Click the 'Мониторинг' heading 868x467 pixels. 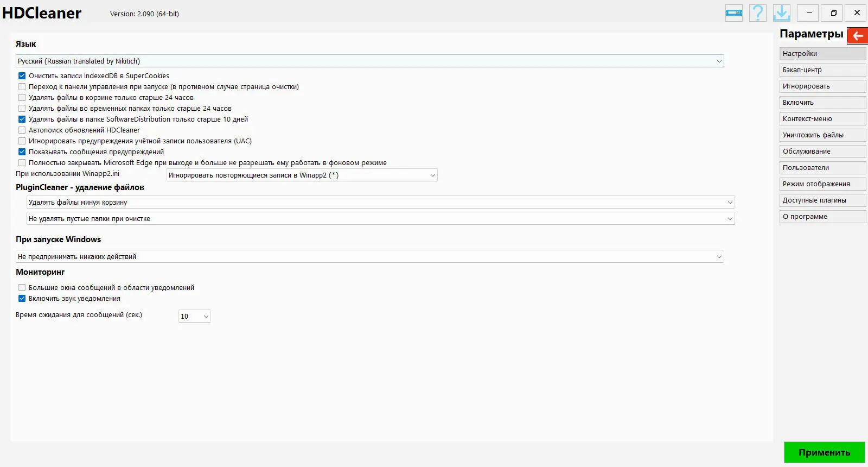(40, 272)
